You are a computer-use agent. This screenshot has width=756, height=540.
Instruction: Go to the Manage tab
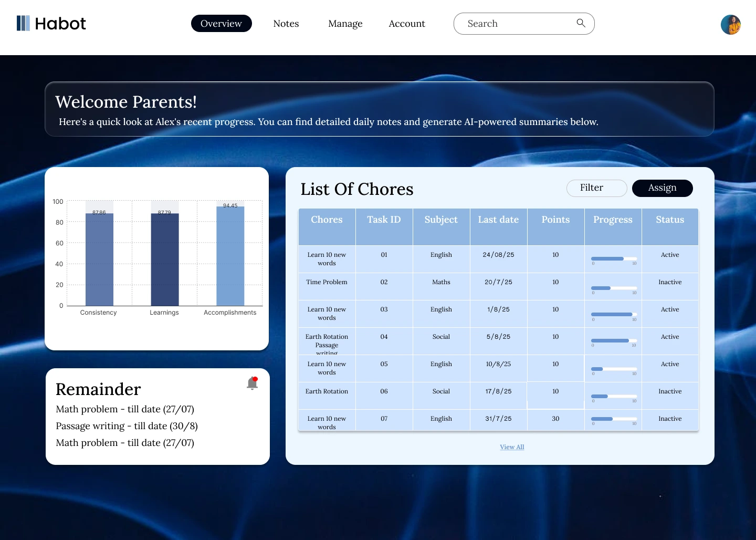point(345,24)
